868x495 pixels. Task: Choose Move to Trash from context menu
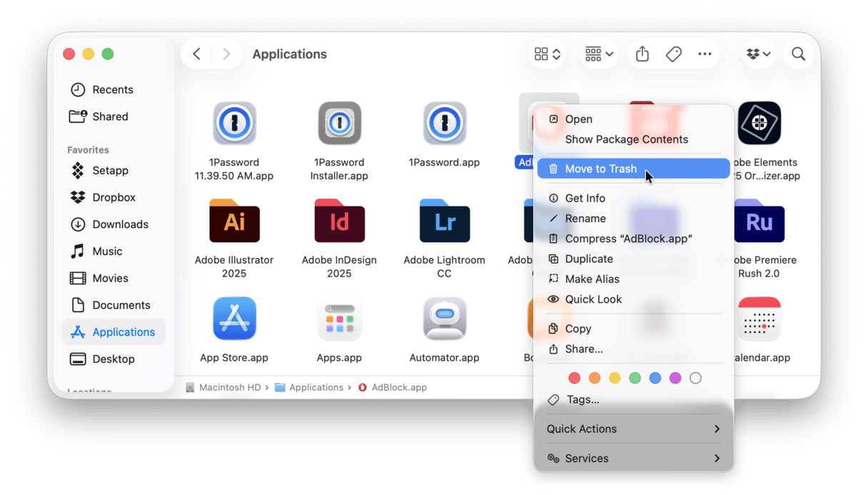click(x=600, y=169)
